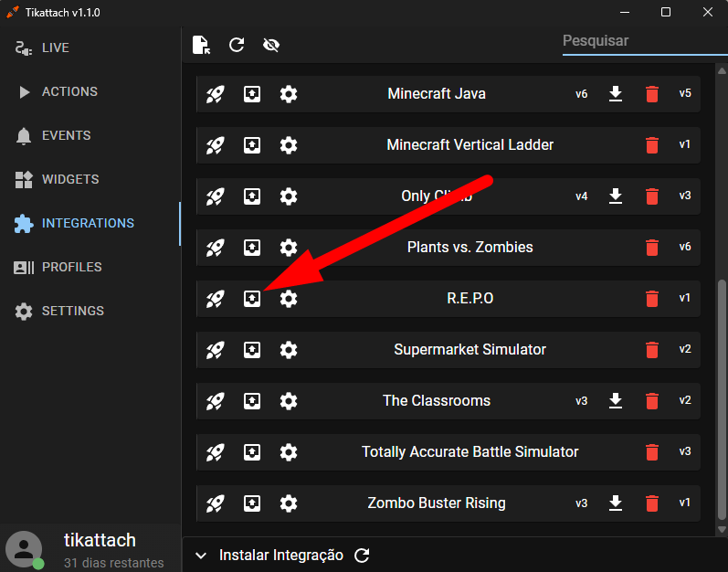Viewport: 728px width, 572px height.
Task: Launch Supermarket Simulator with rocket icon
Action: [215, 350]
